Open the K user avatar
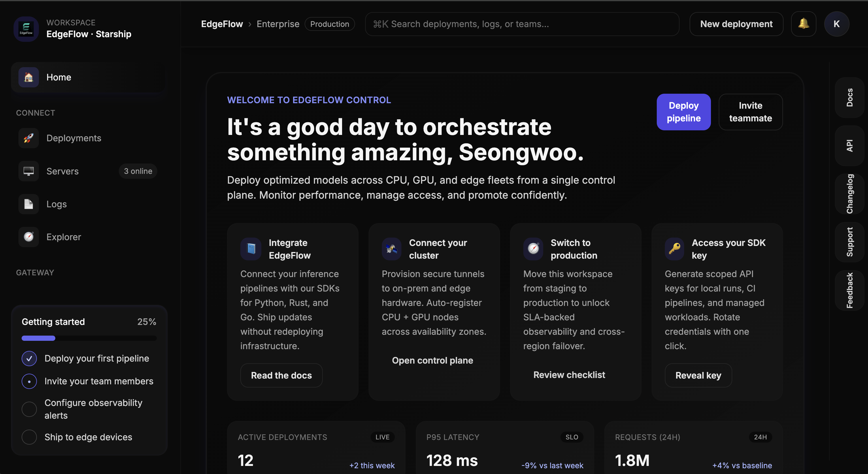Screen dimensions: 868x474 [x=836, y=24]
